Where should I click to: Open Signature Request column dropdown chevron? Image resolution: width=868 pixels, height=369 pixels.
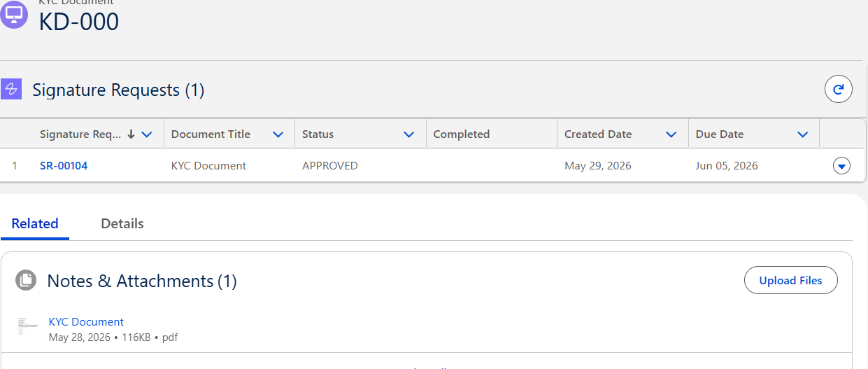coord(147,134)
